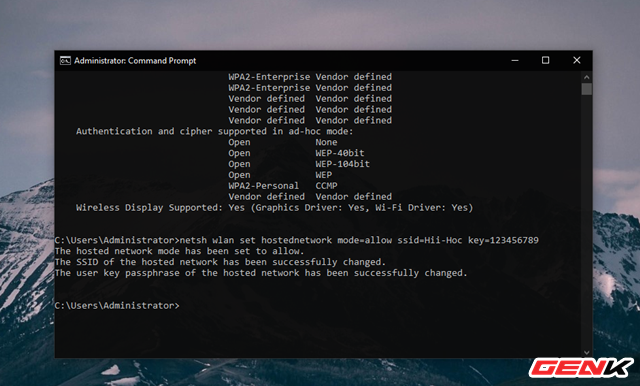Minimize the Command Prompt window
Screen dimensions: 640x386
click(x=515, y=60)
